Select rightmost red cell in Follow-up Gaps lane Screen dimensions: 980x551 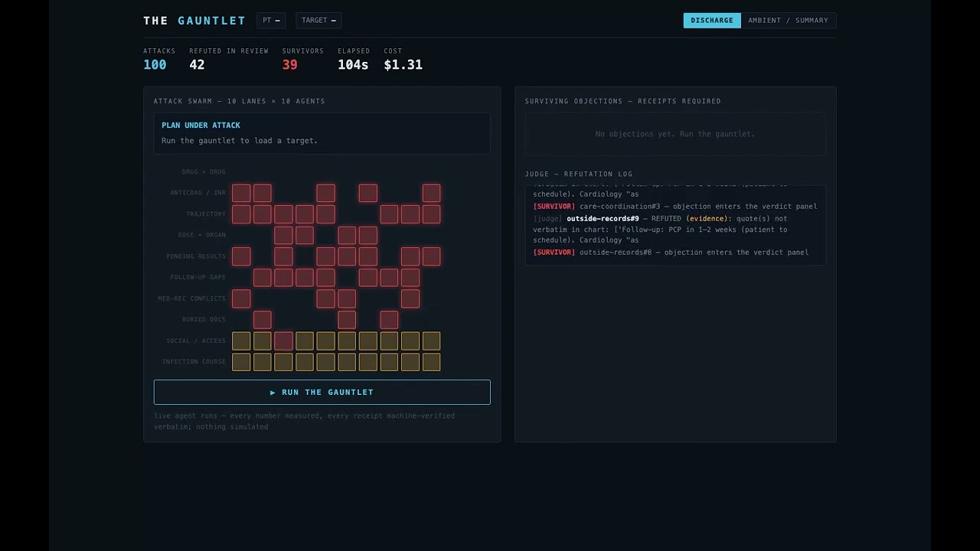coord(410,277)
